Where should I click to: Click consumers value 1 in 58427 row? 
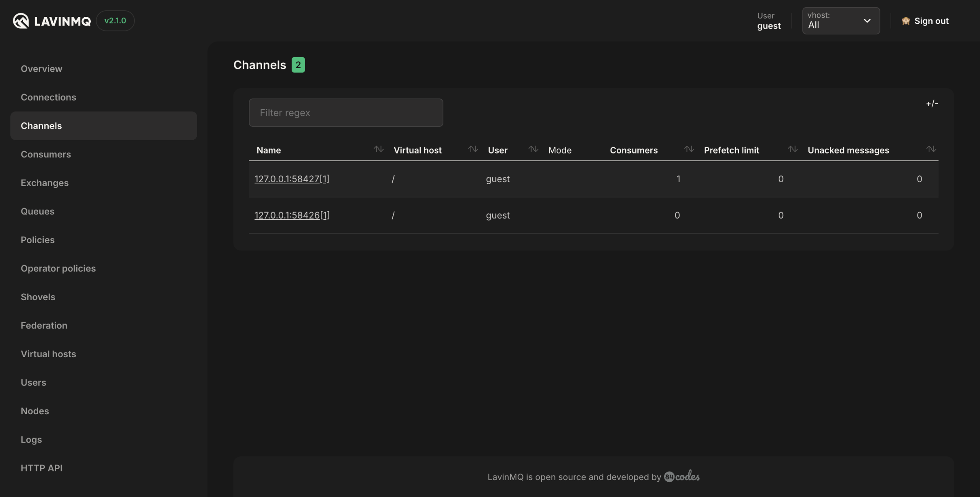[x=678, y=179]
